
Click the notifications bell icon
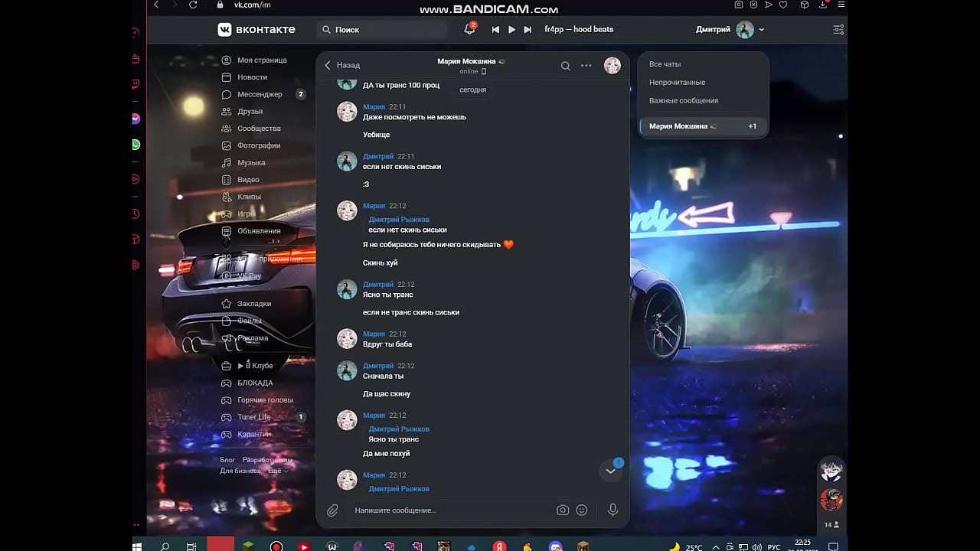469,29
